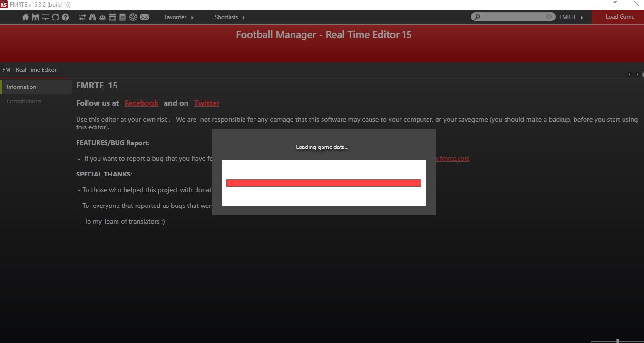The width and height of the screenshot is (644, 343).
Task: Click the save floppy disk icon
Action: tap(35, 17)
